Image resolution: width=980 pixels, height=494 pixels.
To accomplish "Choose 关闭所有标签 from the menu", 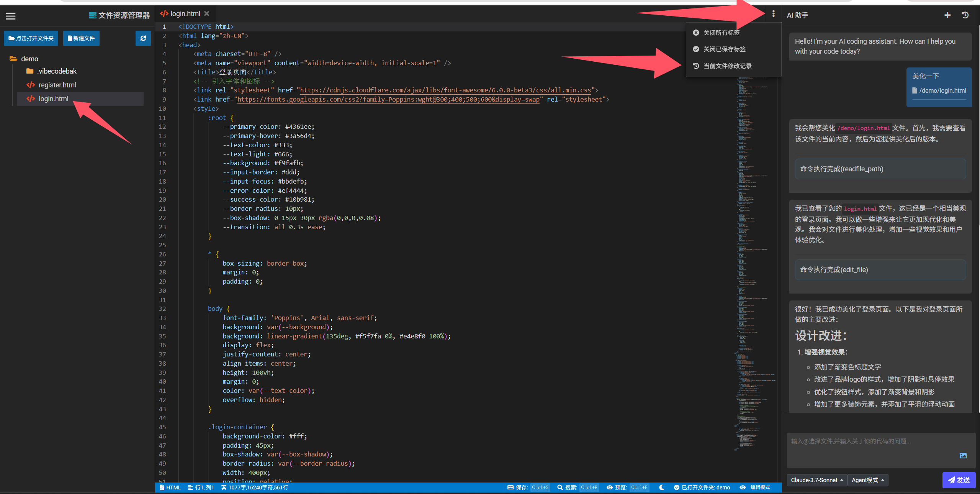I will tap(733, 33).
